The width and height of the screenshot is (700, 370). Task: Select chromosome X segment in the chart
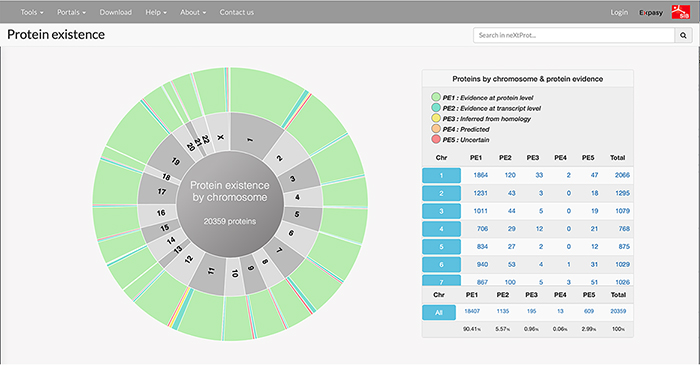tap(220, 132)
